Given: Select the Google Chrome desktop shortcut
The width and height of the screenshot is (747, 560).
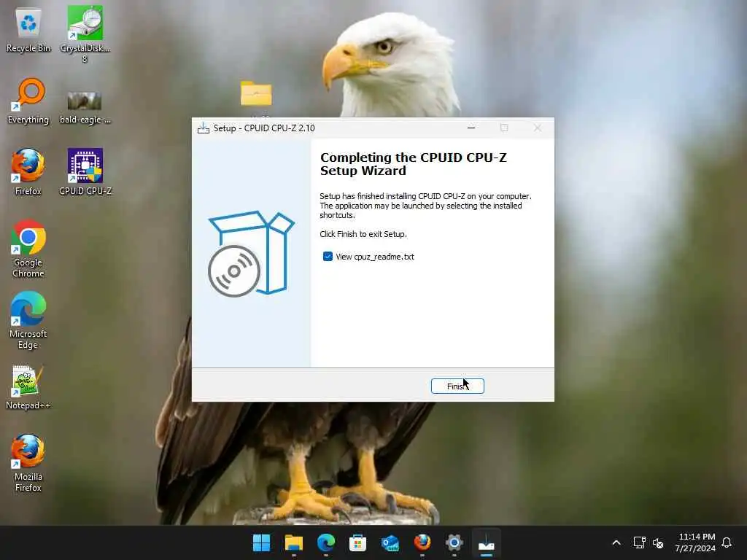Looking at the screenshot, I should tap(28, 249).
